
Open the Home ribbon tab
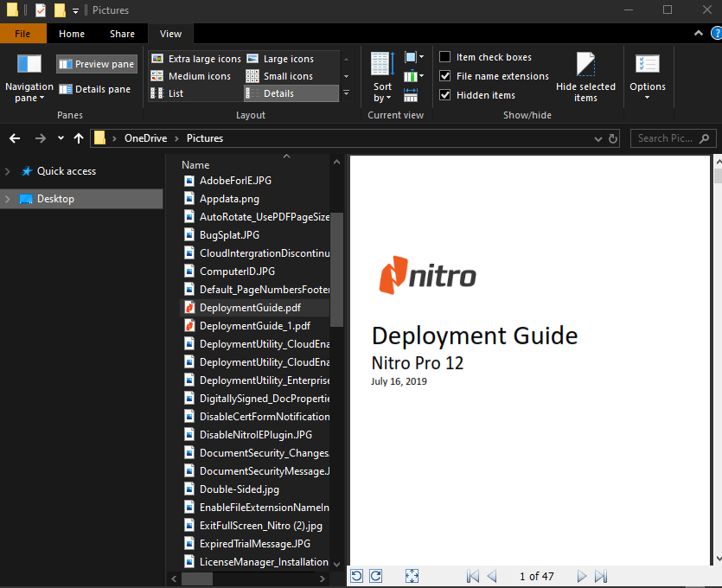[72, 34]
